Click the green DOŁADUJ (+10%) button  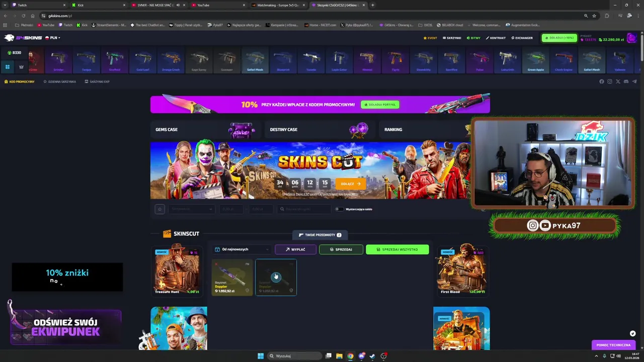click(559, 38)
